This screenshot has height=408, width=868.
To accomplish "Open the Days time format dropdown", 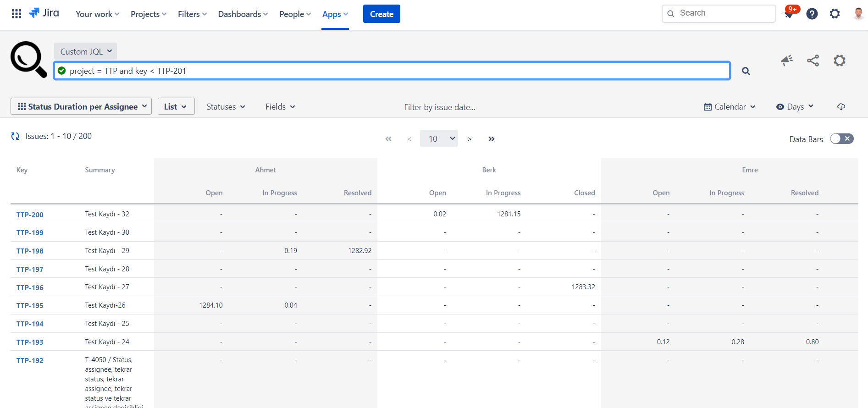I will click(x=795, y=107).
